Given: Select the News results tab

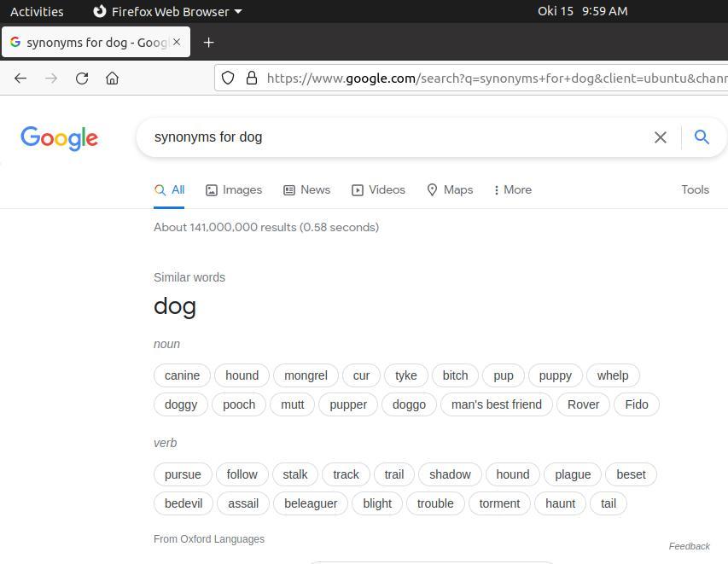Looking at the screenshot, I should point(307,190).
